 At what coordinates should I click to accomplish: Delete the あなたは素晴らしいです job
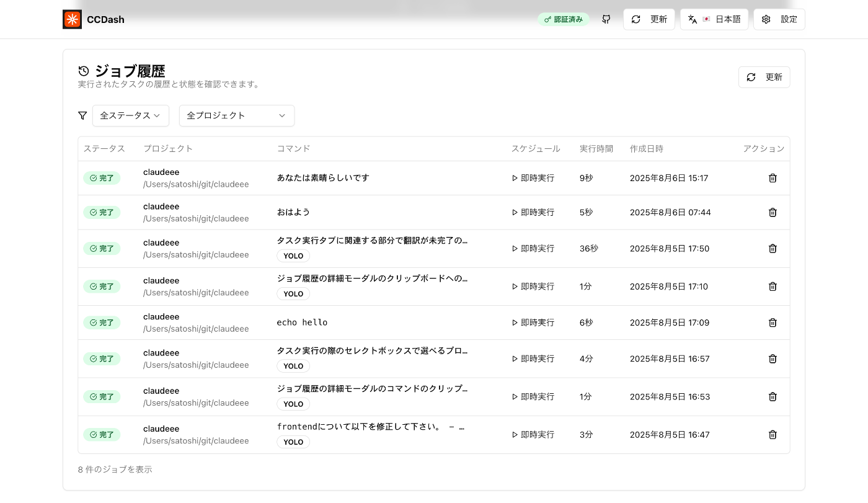773,178
